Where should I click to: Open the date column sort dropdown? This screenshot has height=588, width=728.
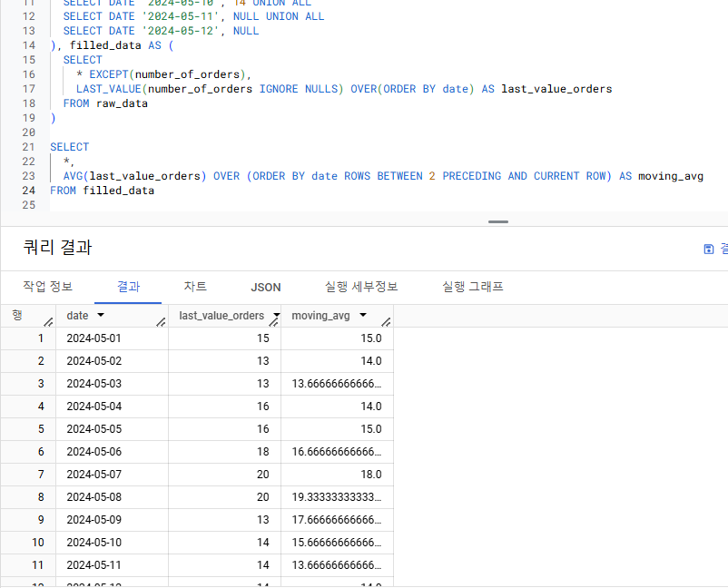click(101, 315)
